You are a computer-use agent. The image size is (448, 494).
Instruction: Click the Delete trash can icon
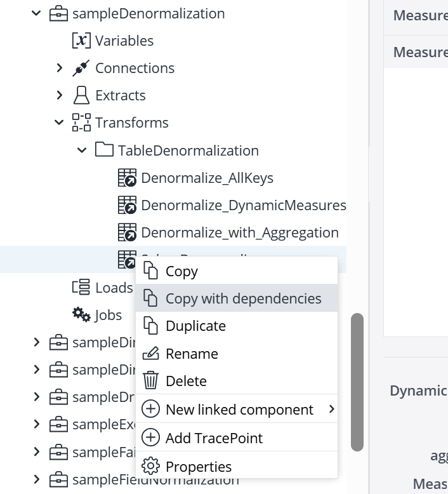point(150,381)
